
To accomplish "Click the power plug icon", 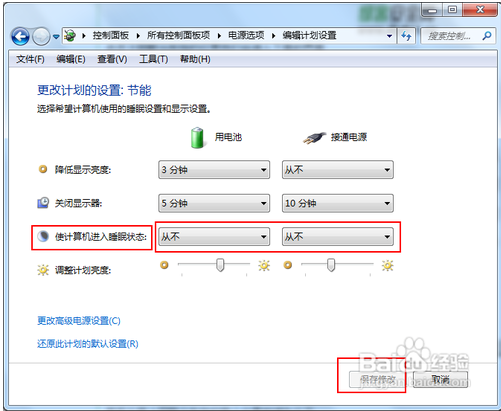I will [x=314, y=137].
